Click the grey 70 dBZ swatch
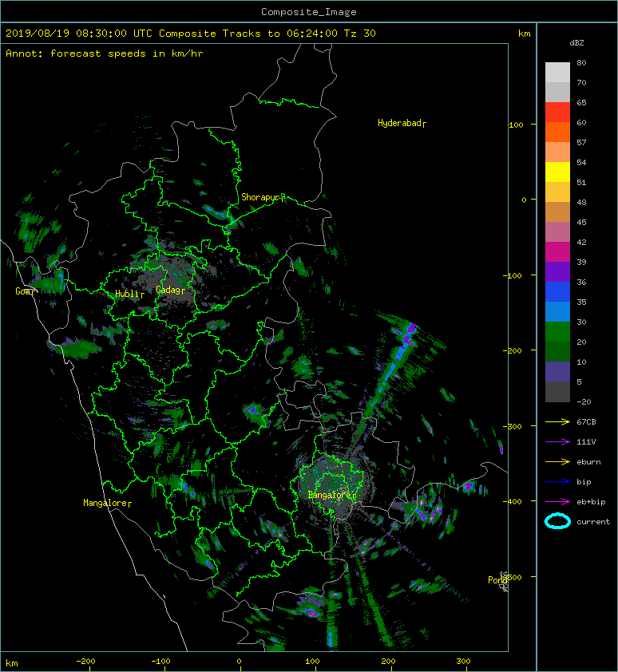This screenshot has height=672, width=618. point(557,92)
